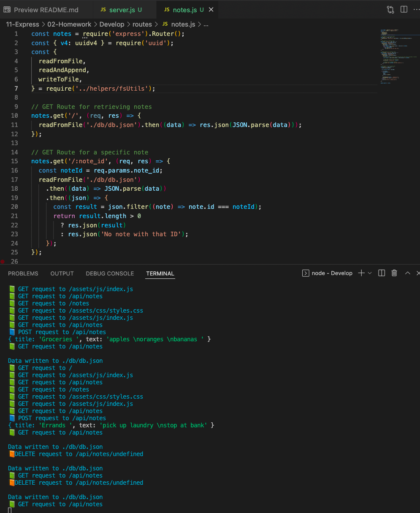420x513 pixels.
Task: Close the notes.js tab
Action: click(211, 10)
